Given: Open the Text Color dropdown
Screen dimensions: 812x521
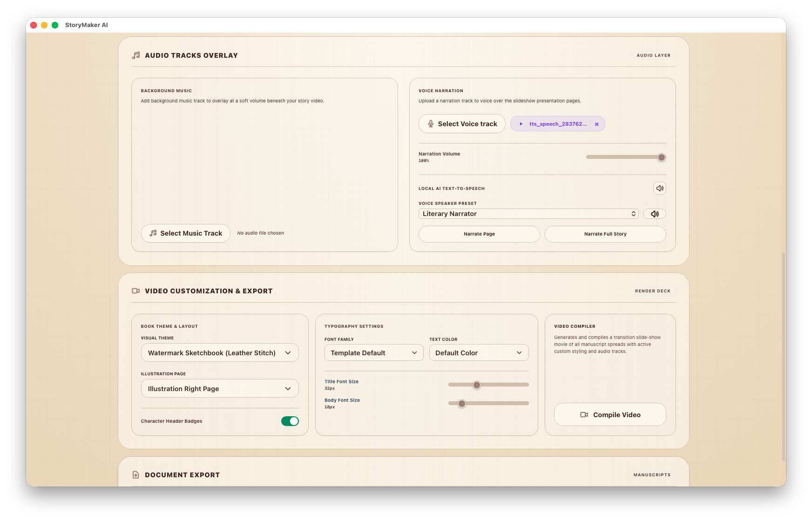Looking at the screenshot, I should click(479, 353).
